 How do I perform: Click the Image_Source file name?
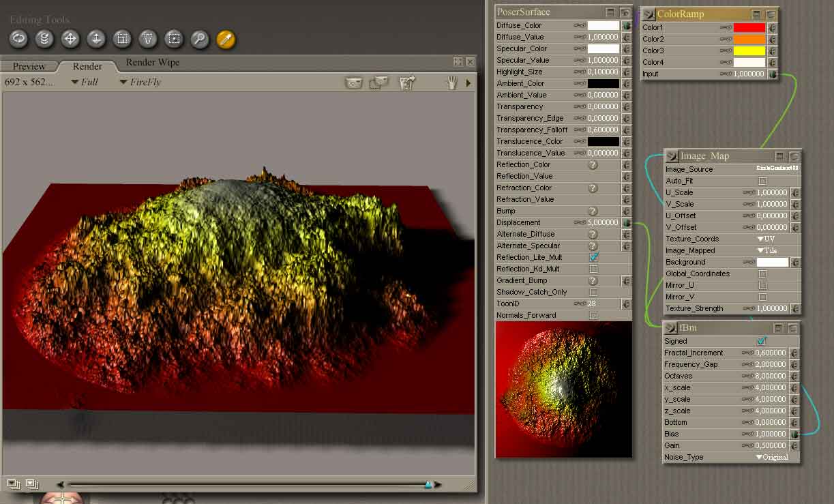click(x=777, y=168)
